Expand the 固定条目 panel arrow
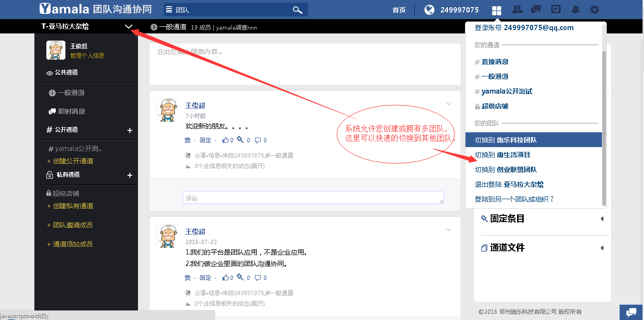This screenshot has height=320, width=644. click(602, 219)
